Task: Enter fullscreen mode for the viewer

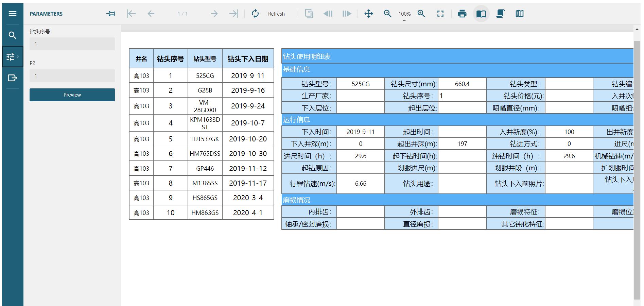Action: (440, 14)
